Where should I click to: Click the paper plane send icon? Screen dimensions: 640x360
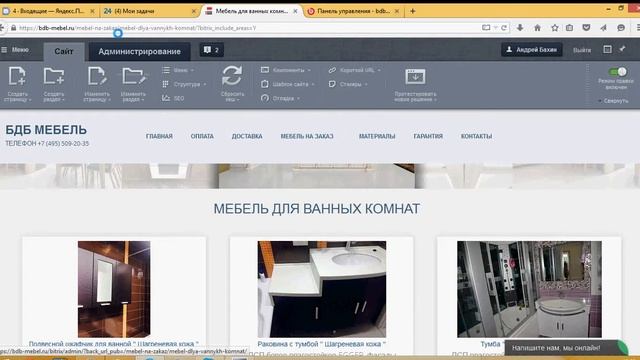(603, 28)
